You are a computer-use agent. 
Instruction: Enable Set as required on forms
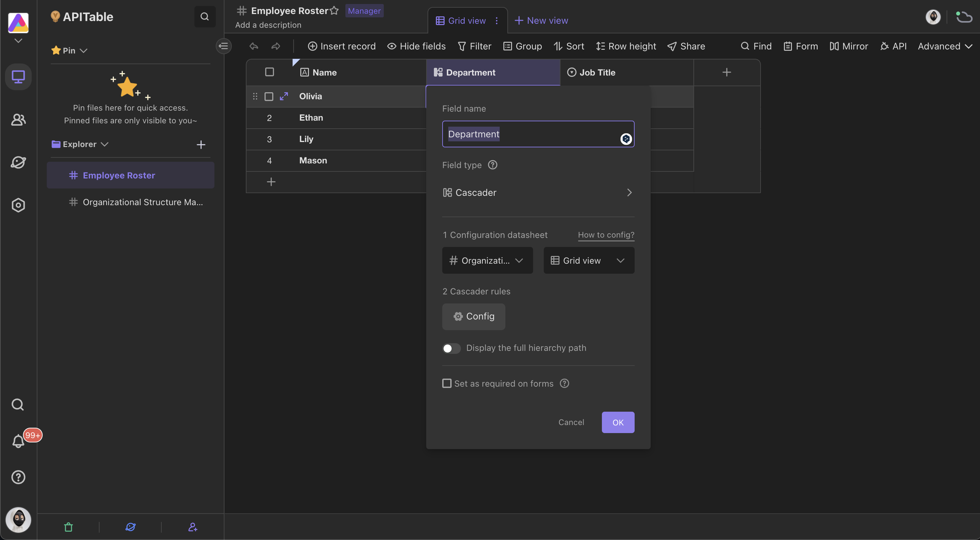pyautogui.click(x=447, y=383)
